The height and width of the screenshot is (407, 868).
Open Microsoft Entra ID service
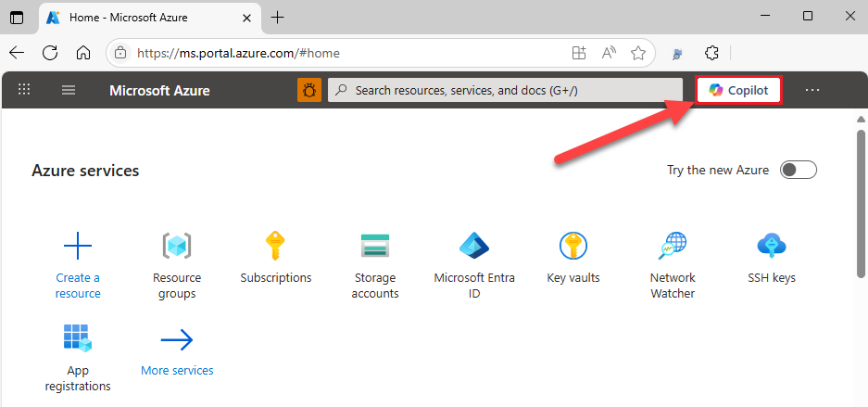tap(474, 247)
